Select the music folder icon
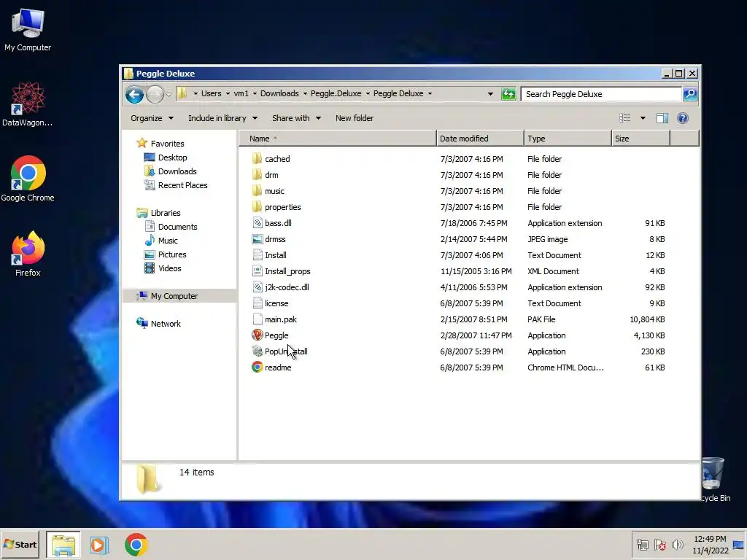Screen dimensions: 747x560 258,191
